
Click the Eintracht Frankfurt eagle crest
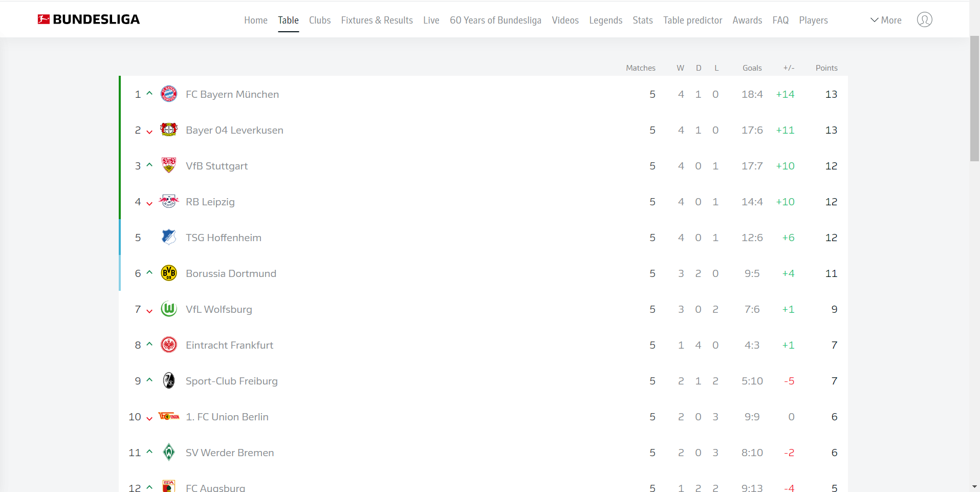(x=169, y=345)
